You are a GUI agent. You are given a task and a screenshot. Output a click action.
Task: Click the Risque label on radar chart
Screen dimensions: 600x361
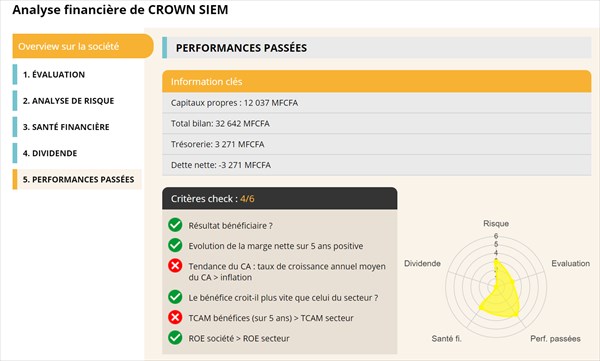496,224
